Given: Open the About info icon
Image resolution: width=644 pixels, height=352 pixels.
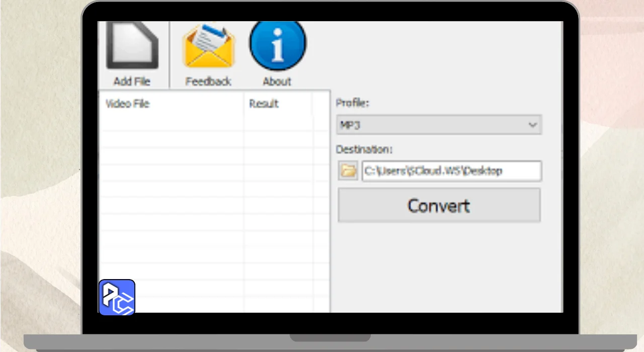Looking at the screenshot, I should 277,46.
